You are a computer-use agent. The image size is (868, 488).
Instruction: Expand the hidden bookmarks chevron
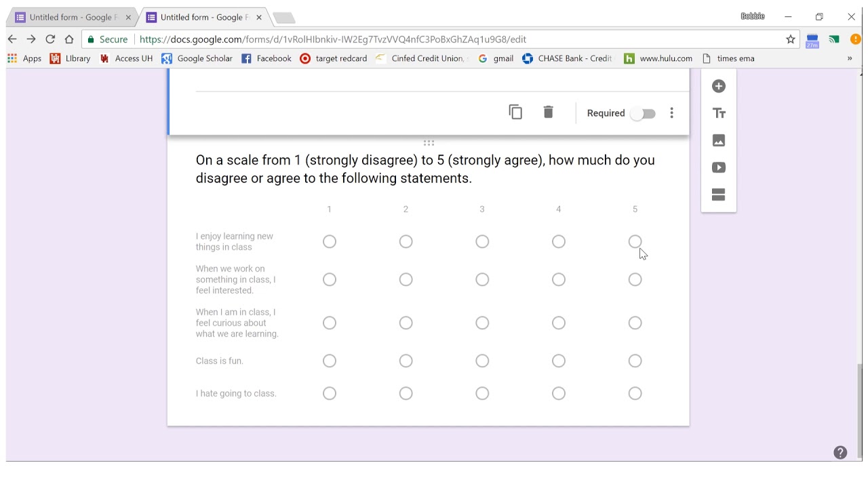pos(849,58)
